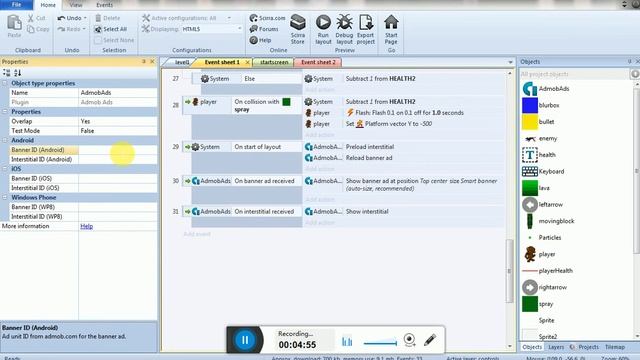Viewport: 640px width, 360px height.
Task: Click the Banner ID (Android) value field
Action: coord(118,150)
